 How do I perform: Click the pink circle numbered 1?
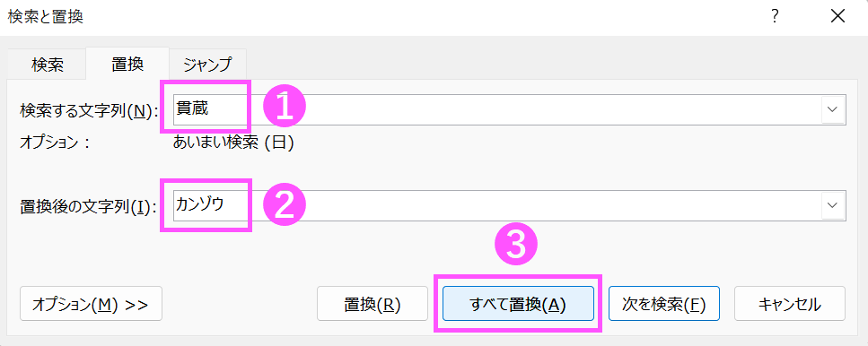click(x=284, y=108)
